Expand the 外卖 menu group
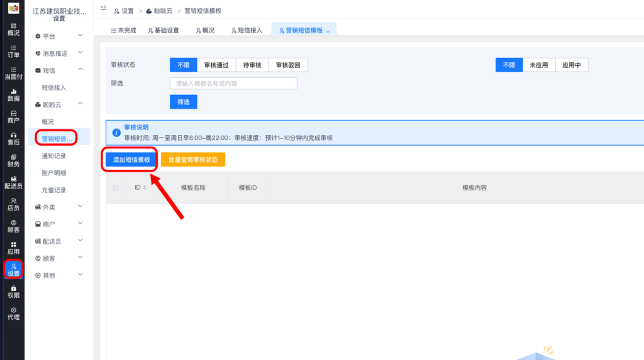644x360 pixels. [x=59, y=207]
